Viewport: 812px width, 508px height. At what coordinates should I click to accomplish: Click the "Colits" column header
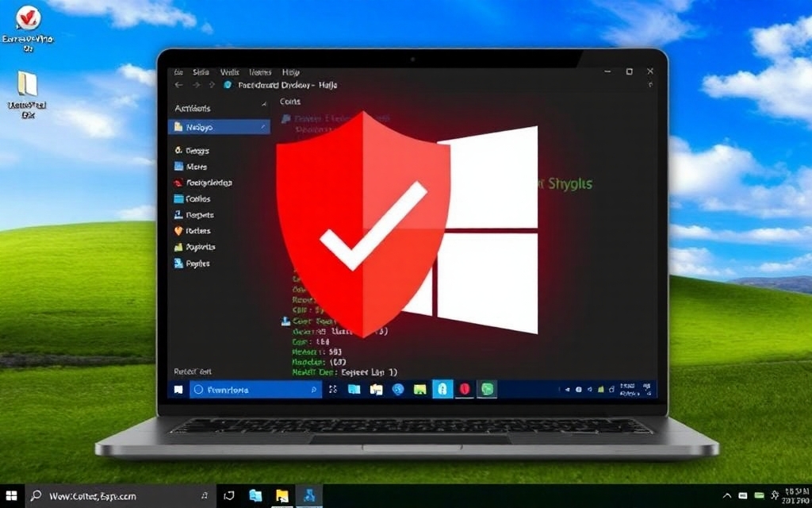[x=290, y=102]
